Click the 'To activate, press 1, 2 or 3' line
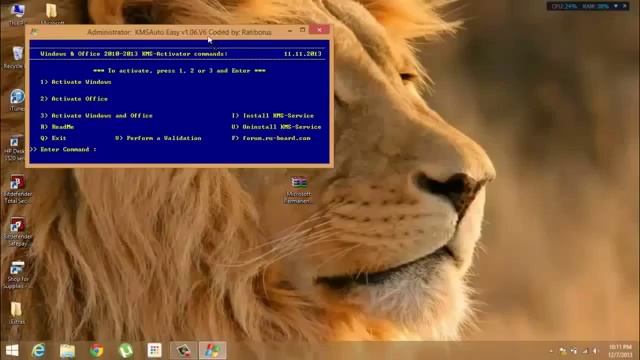The width and height of the screenshot is (640, 360). (179, 71)
